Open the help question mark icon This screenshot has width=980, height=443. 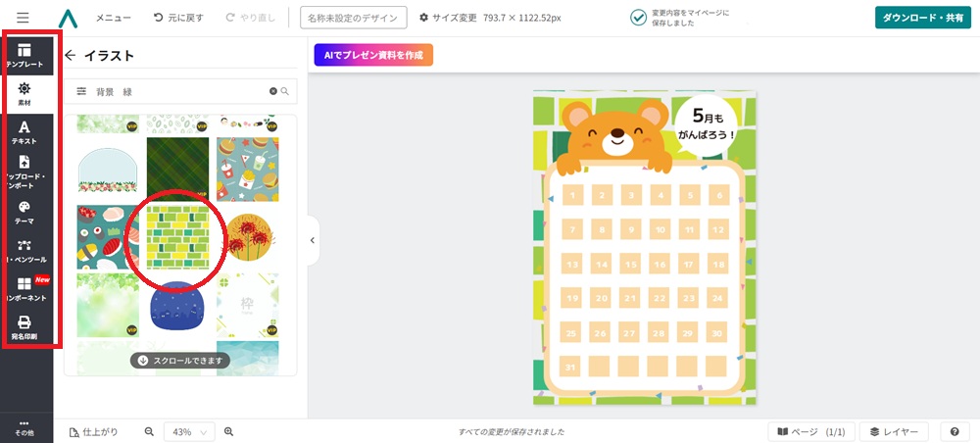(954, 431)
